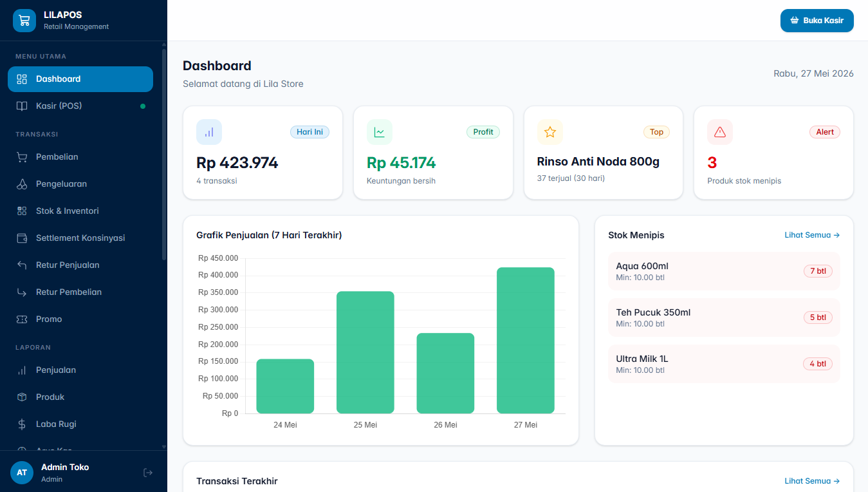Image resolution: width=868 pixels, height=492 pixels.
Task: Select the Teh Pucuk 350ml low-stock row
Action: tap(724, 317)
